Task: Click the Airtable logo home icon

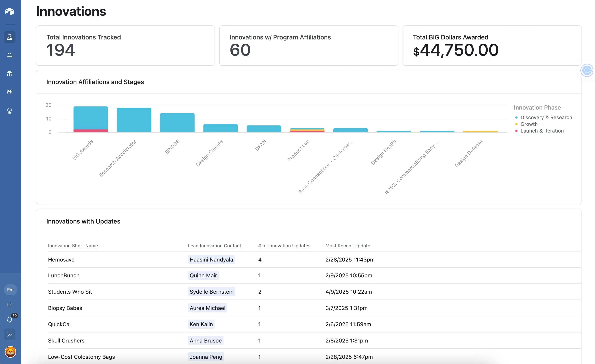Action: coord(10,11)
